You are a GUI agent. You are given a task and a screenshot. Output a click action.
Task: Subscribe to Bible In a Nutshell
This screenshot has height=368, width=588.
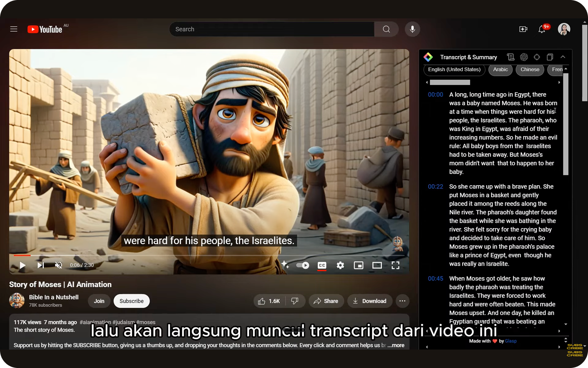click(x=131, y=301)
